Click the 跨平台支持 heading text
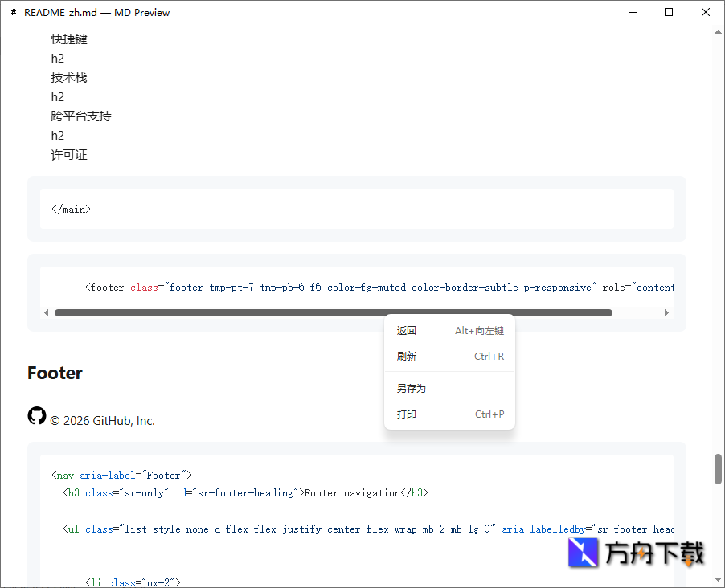725x588 pixels. [81, 116]
